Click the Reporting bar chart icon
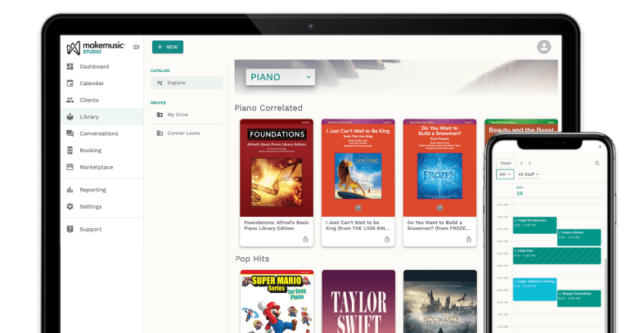This screenshot has width=644, height=333. click(70, 190)
